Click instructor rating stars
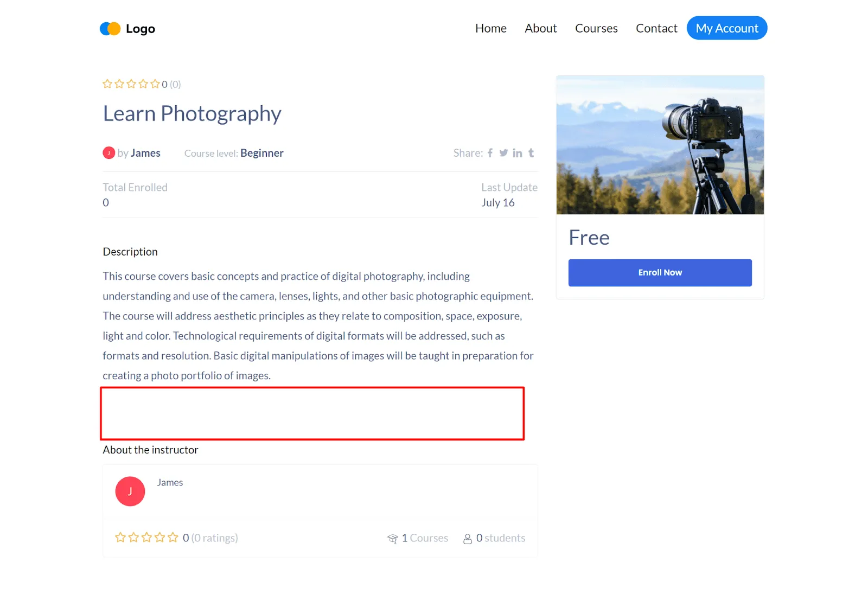This screenshot has height=607, width=868. tap(146, 538)
